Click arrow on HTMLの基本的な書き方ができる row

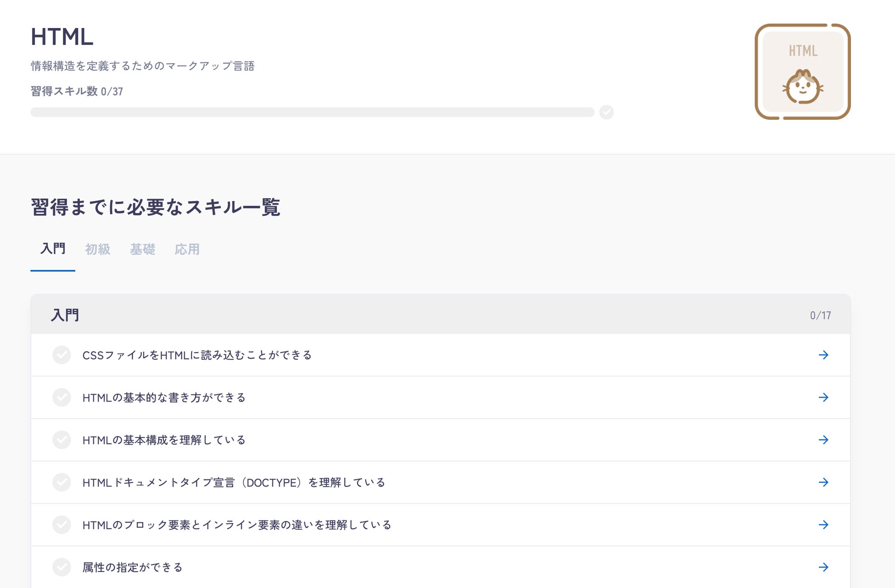pos(823,398)
